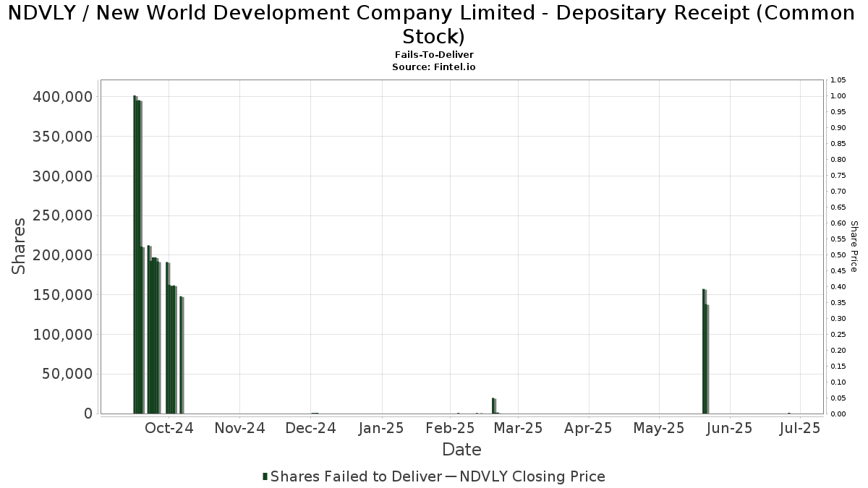
Task: Click the 400,000 y-axis label
Action: point(63,97)
